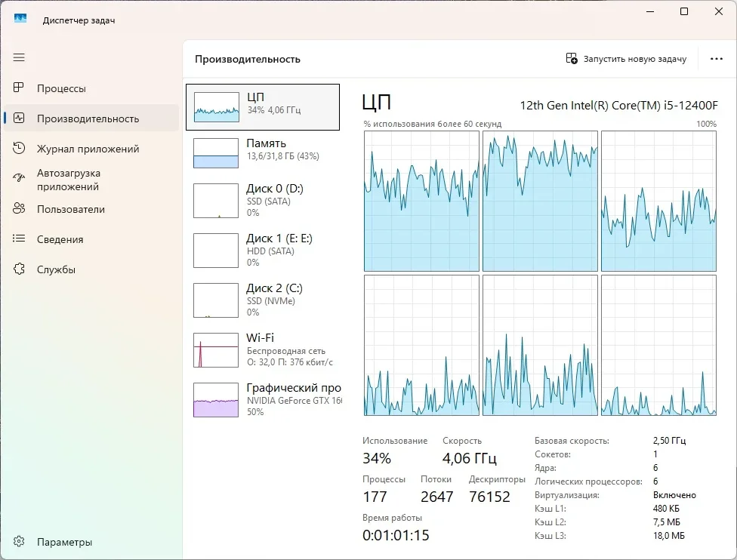
Task: Open the Сведения page
Action: point(91,239)
